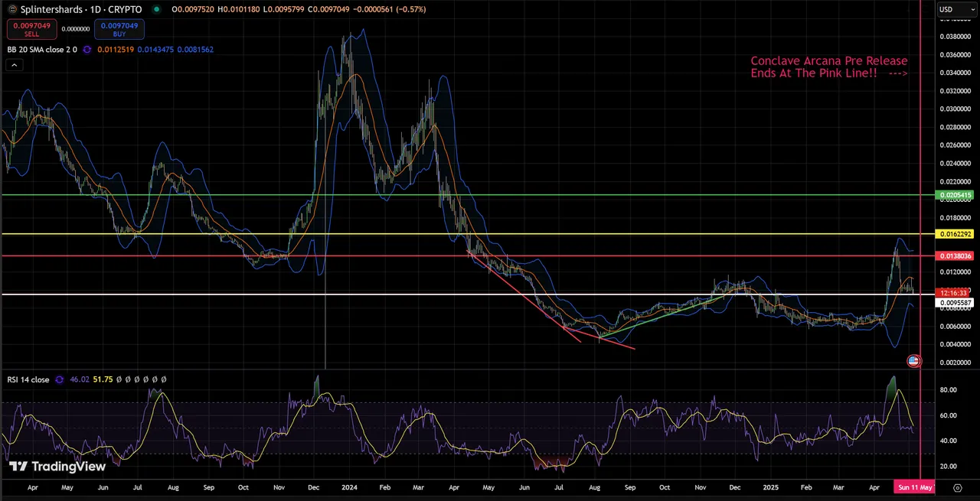Click the 0.0380000 price scale label
The height and width of the screenshot is (501, 980).
coord(955,37)
